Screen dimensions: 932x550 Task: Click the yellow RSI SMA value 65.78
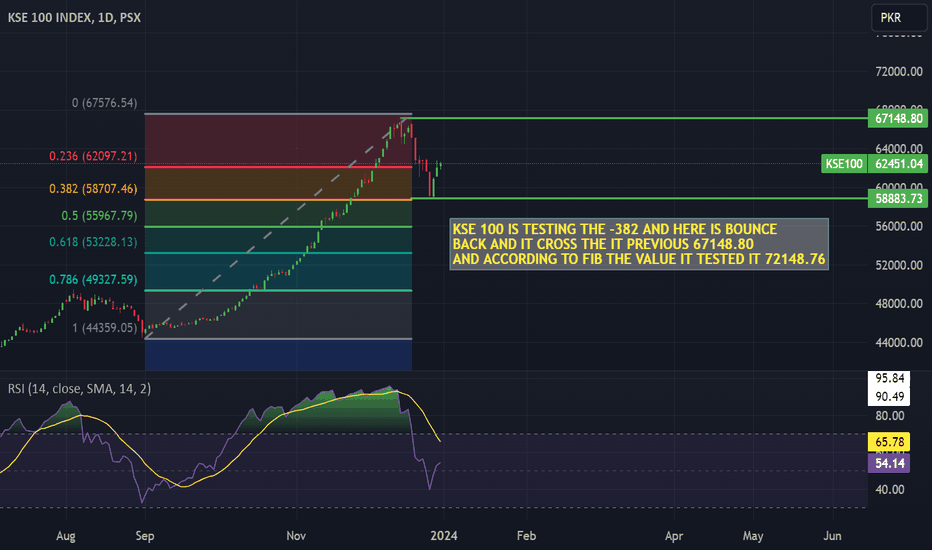tap(889, 442)
